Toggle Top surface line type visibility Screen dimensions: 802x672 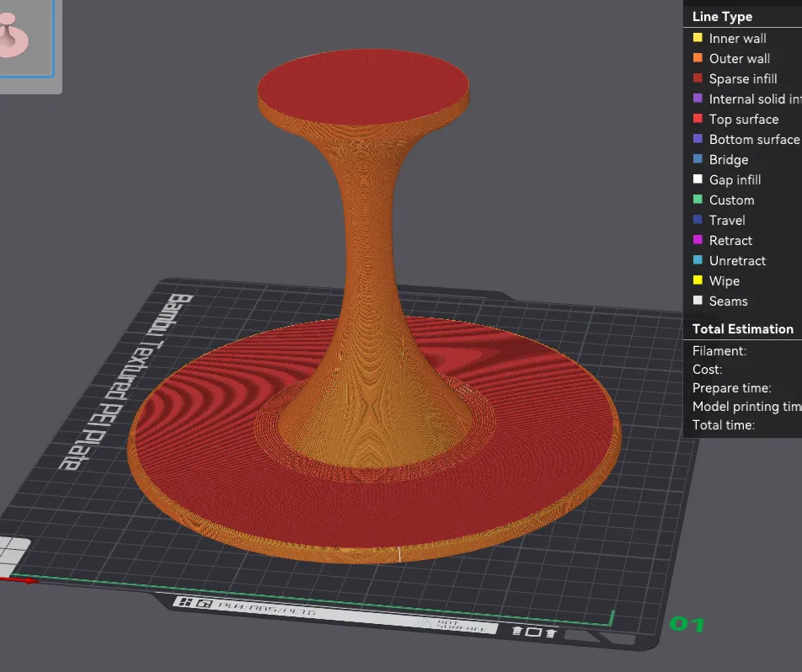coord(744,120)
